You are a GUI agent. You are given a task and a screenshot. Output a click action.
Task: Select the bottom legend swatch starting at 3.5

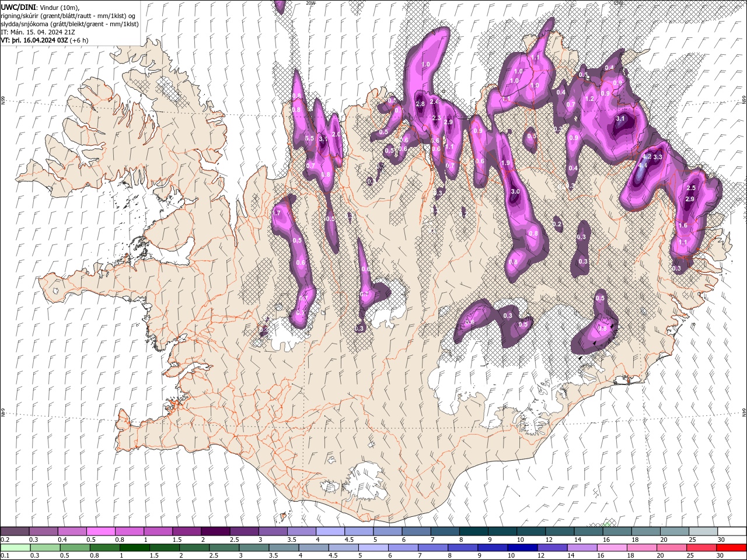click(x=284, y=547)
